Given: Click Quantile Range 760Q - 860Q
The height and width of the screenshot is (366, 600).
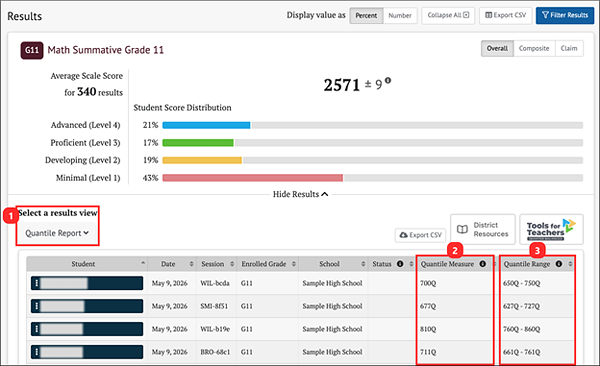Looking at the screenshot, I should pos(522,329).
